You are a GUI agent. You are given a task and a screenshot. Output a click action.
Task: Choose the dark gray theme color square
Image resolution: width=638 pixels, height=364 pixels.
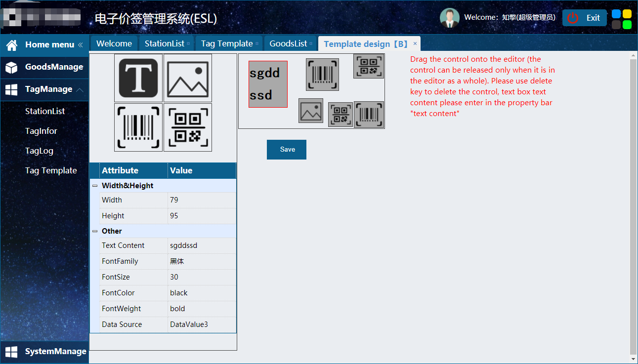pos(616,25)
